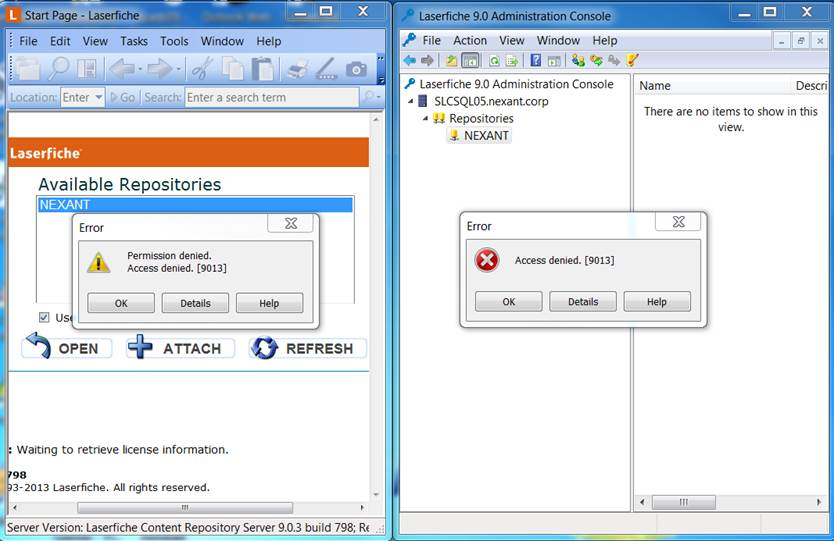Click OK in the Permission denied error dialog

(121, 303)
